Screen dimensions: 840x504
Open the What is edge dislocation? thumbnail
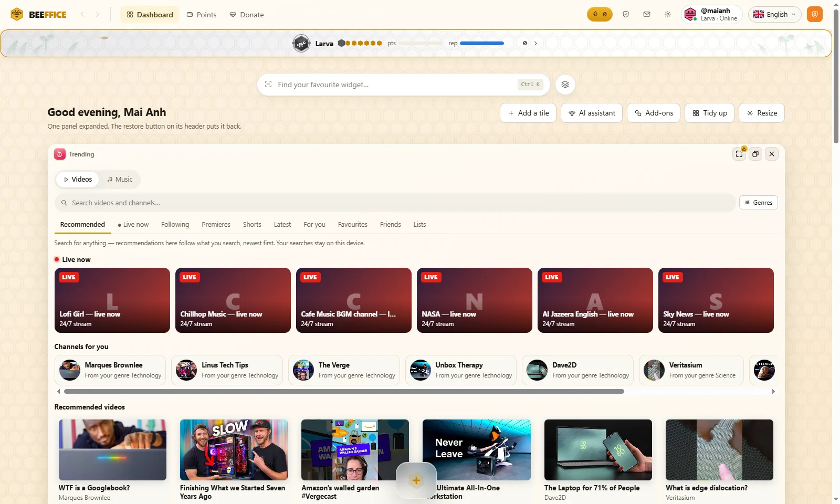pyautogui.click(x=719, y=450)
